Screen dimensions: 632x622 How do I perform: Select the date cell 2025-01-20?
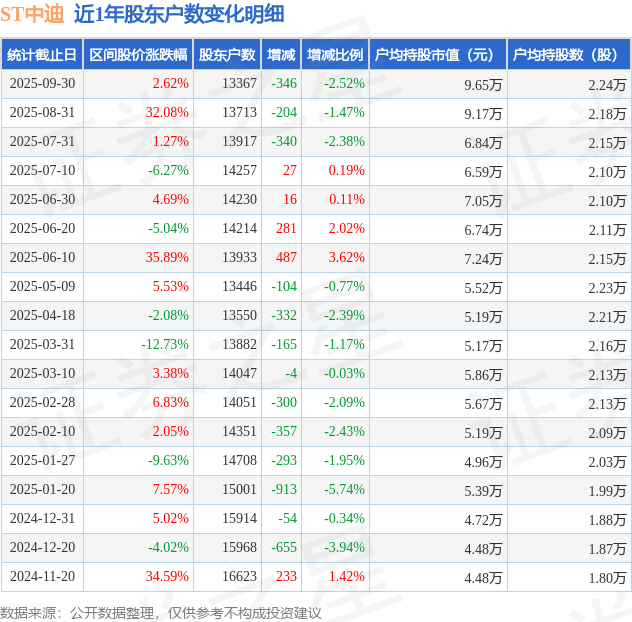pyautogui.click(x=42, y=489)
